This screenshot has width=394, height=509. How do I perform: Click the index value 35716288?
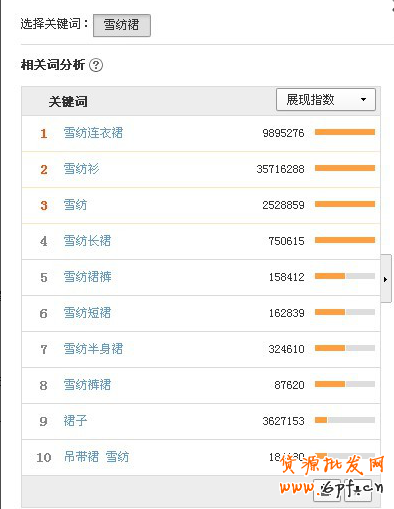tap(280, 169)
